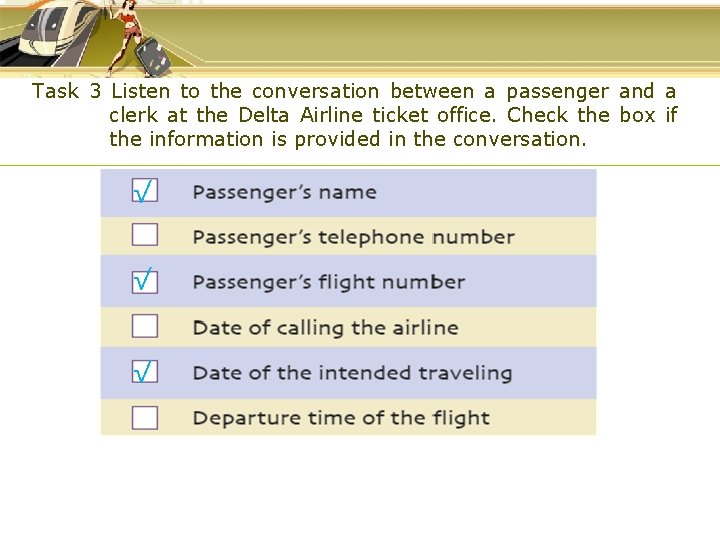
Task: Toggle the Date of the intended traveling checkbox
Action: 145,372
